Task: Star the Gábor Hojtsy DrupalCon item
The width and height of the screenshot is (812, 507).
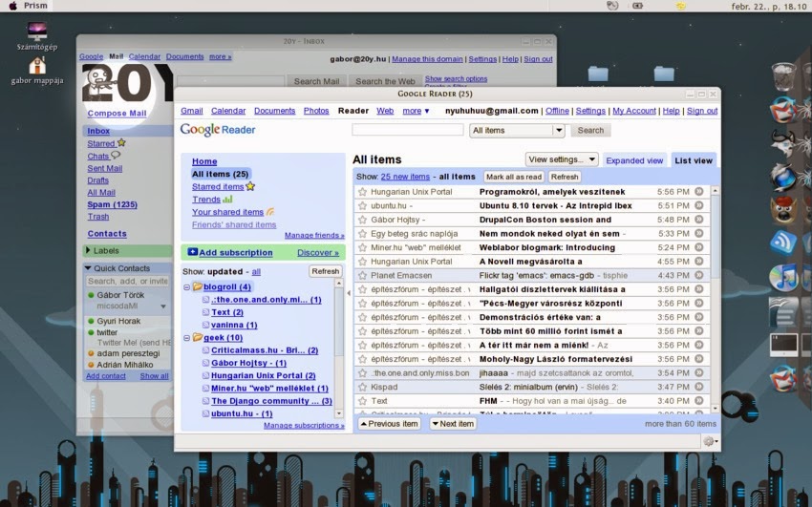Action: click(x=362, y=220)
